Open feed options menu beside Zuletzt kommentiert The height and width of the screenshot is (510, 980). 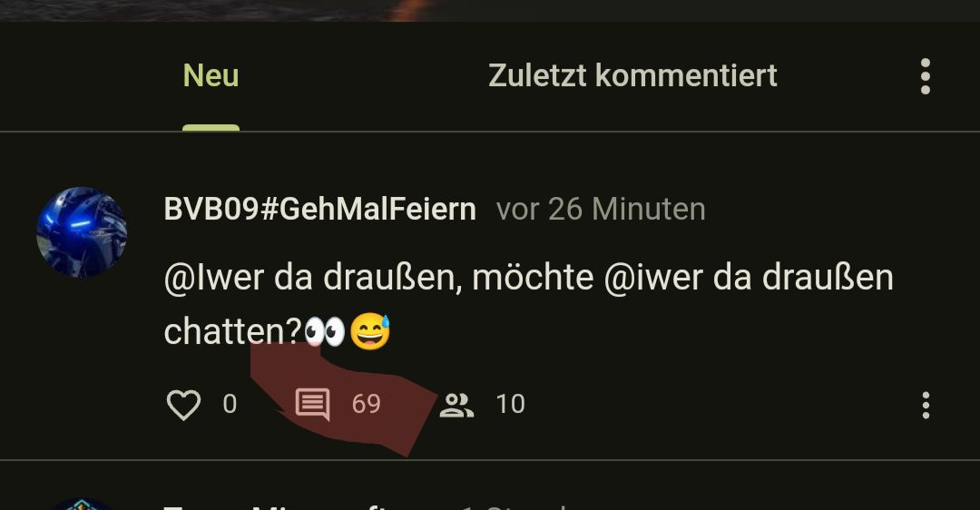926,76
